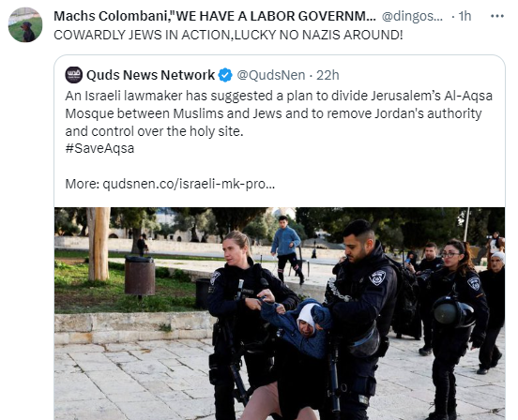Open the qudsnen.co/israeli-mk-pro... article link
This screenshot has width=518, height=420.
coord(189,184)
